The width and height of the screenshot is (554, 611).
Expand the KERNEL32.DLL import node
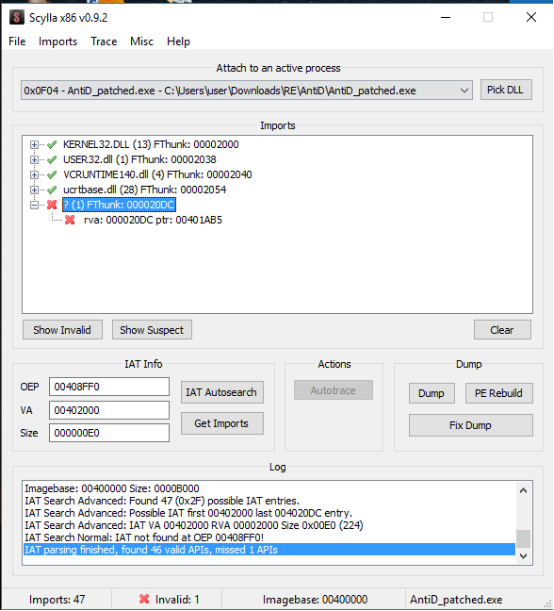pos(34,145)
